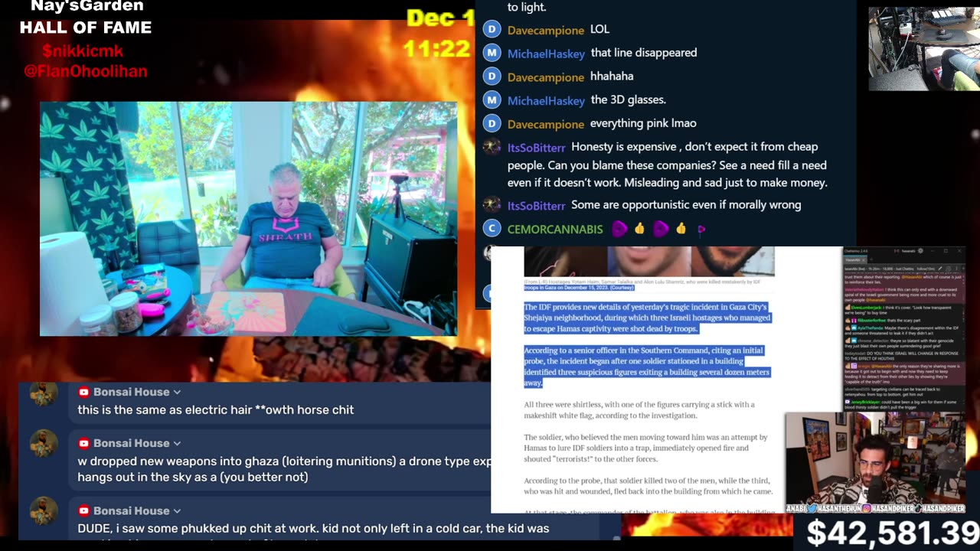Viewport: 980px width, 551px height.
Task: Click MichaelHaskey's name beside 'that line disappeared'
Action: coord(546,54)
